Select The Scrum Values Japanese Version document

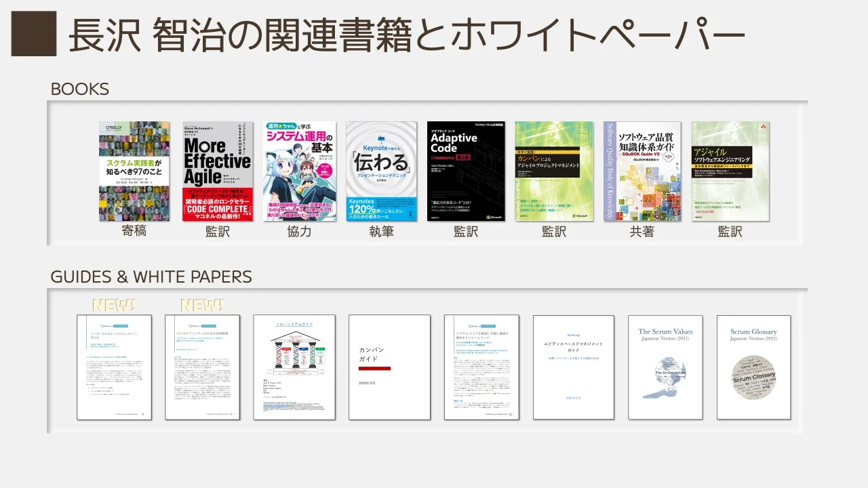[x=665, y=367]
